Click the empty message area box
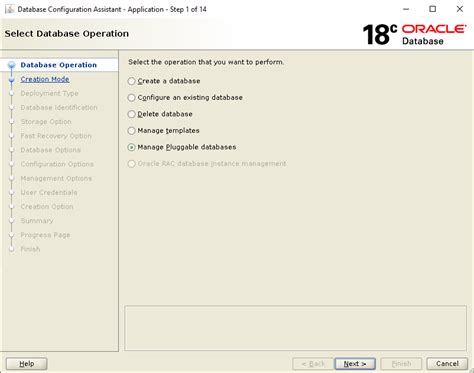The width and height of the screenshot is (474, 373). pos(296,328)
